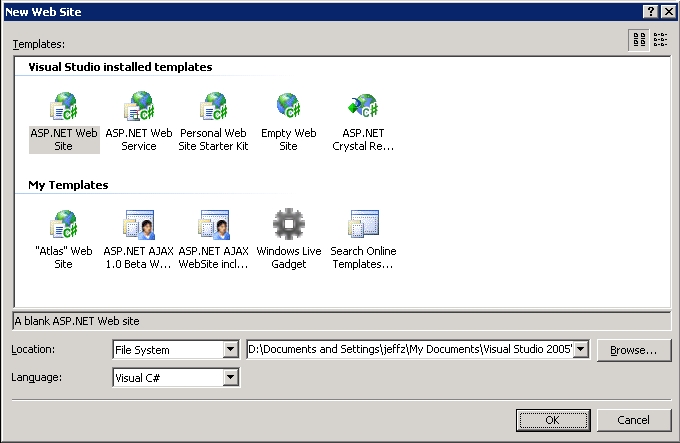680x443 pixels.
Task: Pick the Personal Web Site Starter Kit icon
Action: pyautogui.click(x=213, y=106)
